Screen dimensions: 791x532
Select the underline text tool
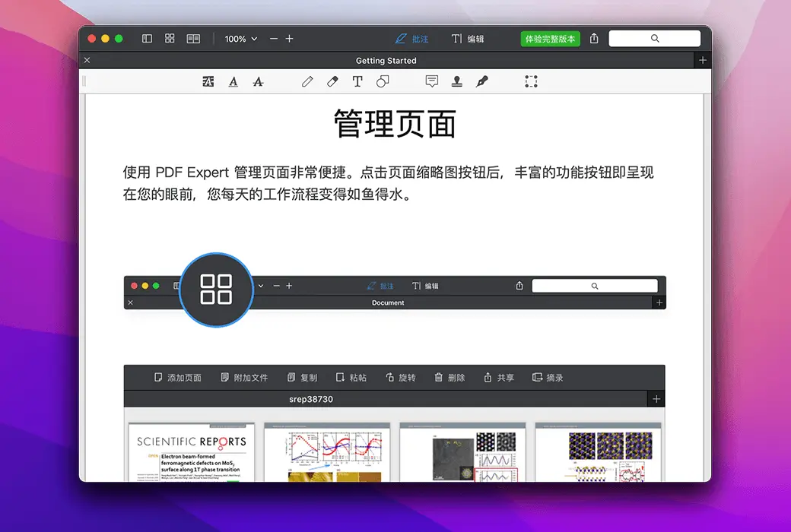[233, 81]
